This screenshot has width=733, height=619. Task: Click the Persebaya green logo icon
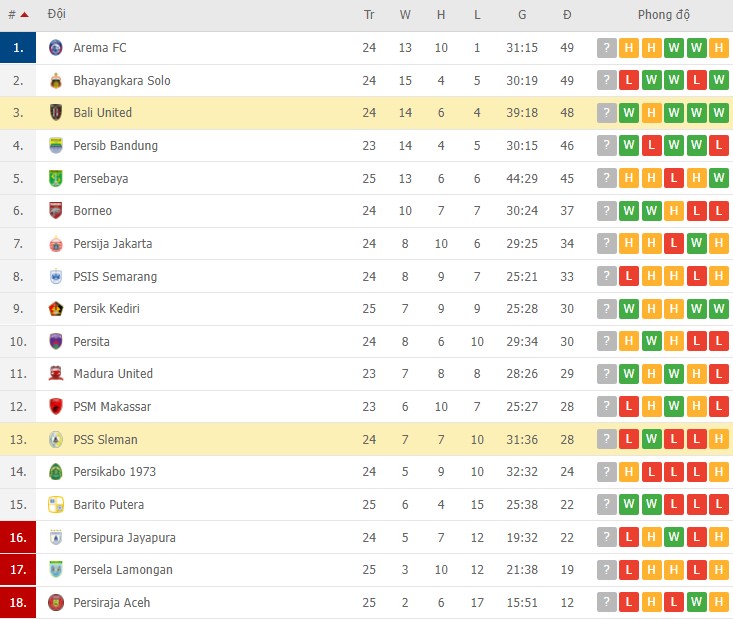pos(55,179)
